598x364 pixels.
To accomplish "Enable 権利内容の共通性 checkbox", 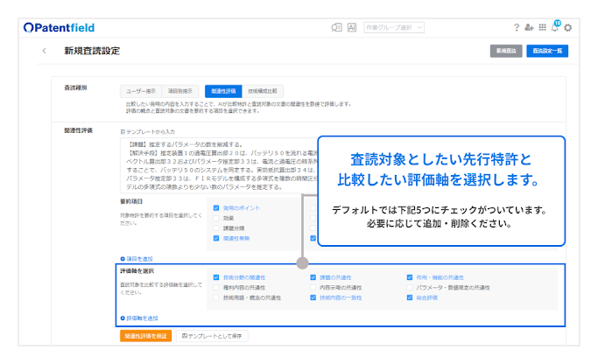I will click(x=216, y=287).
